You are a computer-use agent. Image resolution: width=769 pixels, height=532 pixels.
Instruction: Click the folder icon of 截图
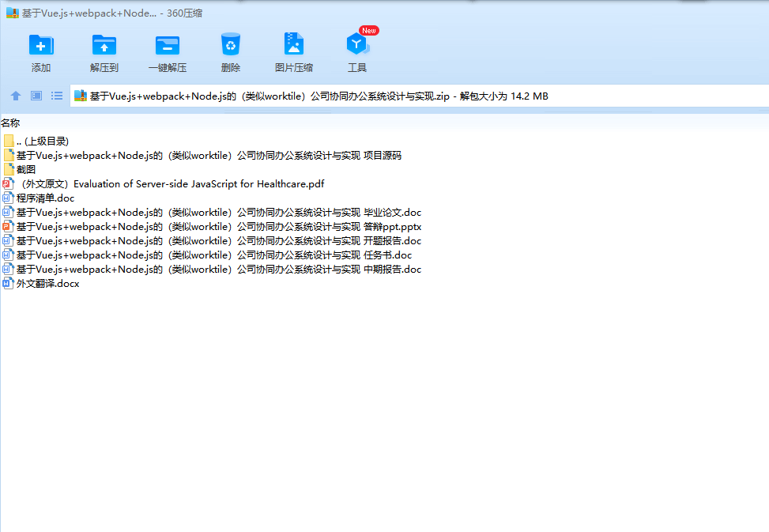pos(9,170)
